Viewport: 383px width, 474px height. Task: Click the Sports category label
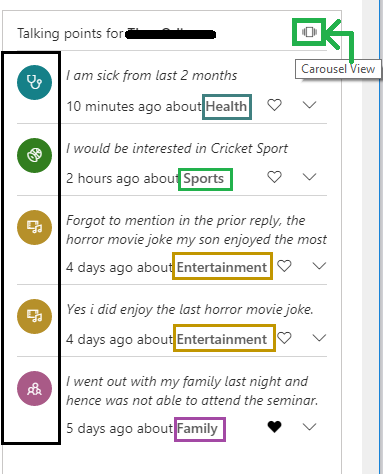(204, 179)
